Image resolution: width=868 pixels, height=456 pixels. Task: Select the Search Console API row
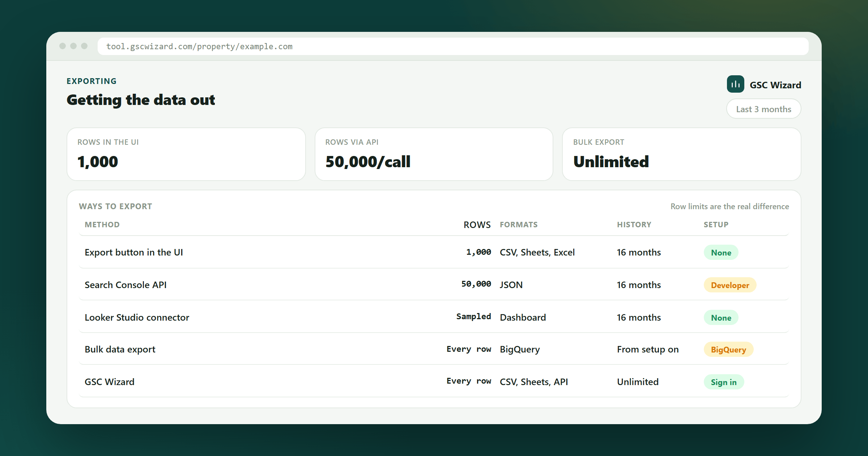pyautogui.click(x=434, y=285)
